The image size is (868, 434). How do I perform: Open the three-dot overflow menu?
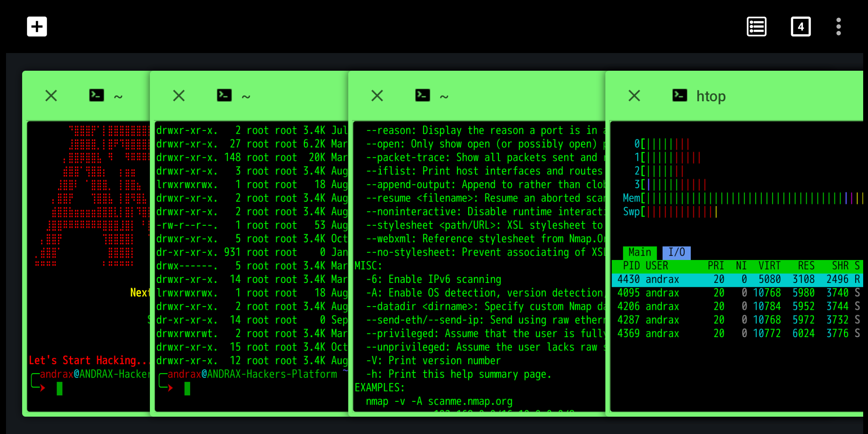[x=838, y=26]
